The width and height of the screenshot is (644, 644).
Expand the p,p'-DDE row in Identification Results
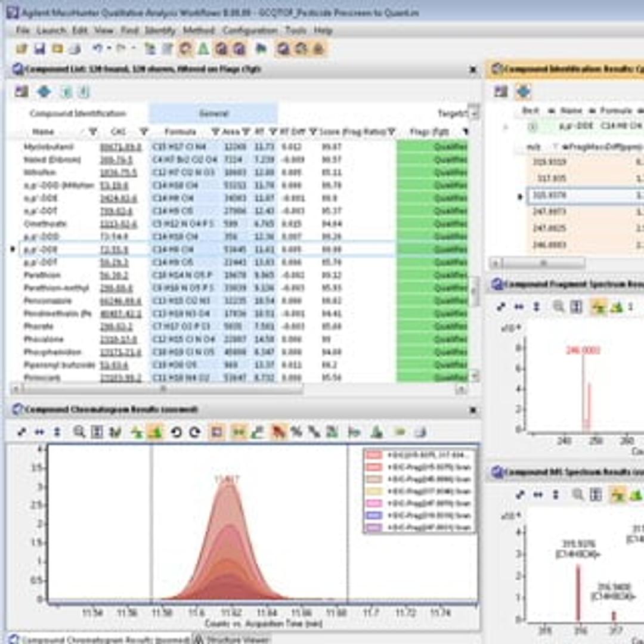click(506, 128)
